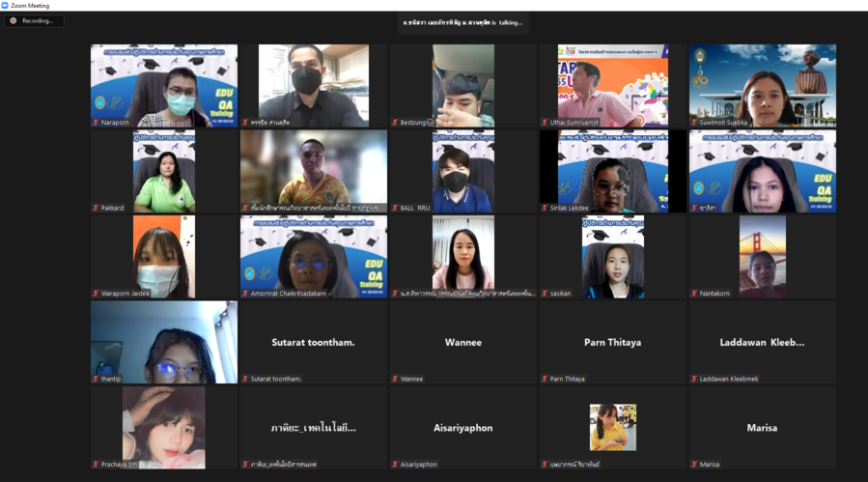Select Sutarat toontham's camera-off tile

[314, 342]
